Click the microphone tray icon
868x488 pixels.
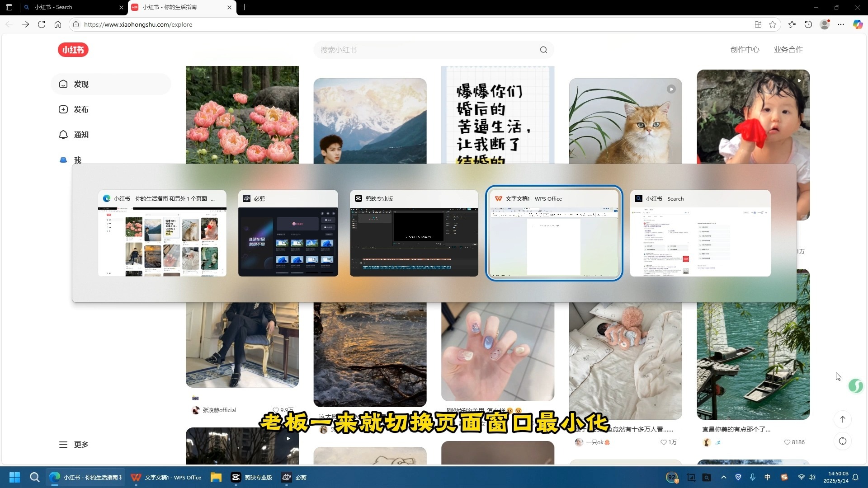[x=753, y=477]
